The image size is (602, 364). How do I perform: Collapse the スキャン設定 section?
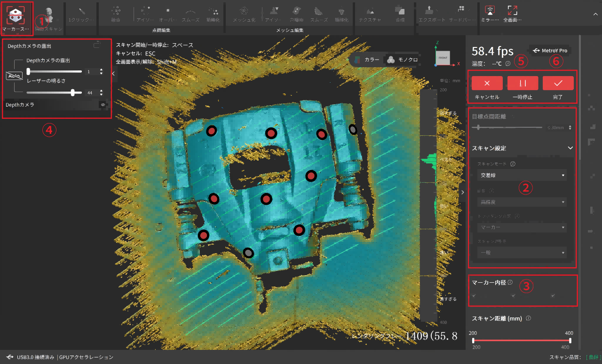(x=570, y=148)
